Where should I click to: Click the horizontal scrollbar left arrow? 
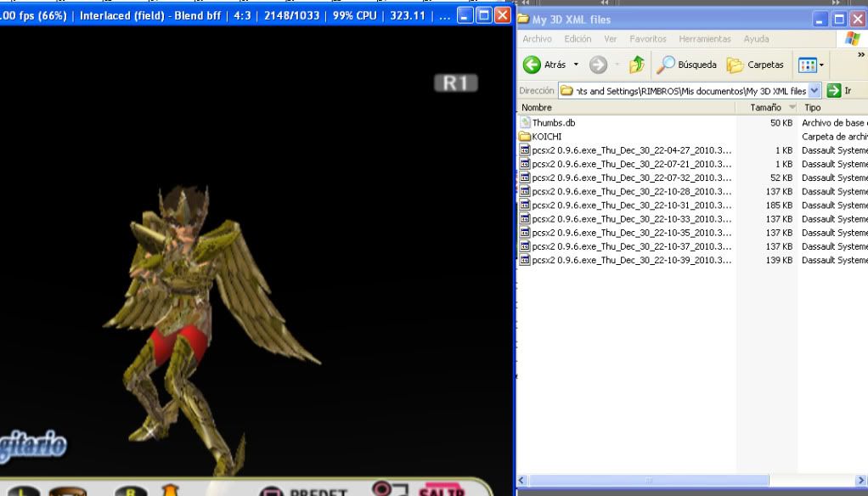[x=522, y=480]
